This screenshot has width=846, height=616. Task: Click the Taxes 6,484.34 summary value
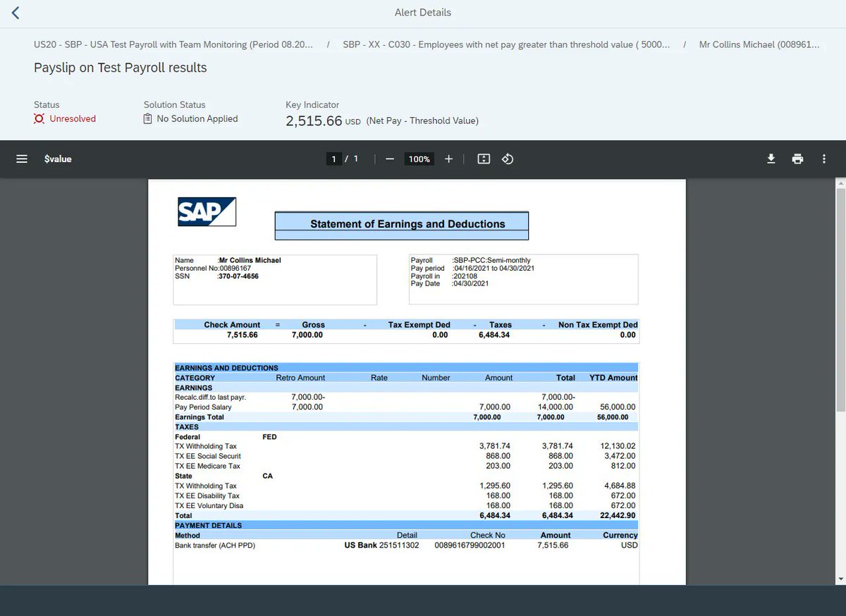(494, 335)
